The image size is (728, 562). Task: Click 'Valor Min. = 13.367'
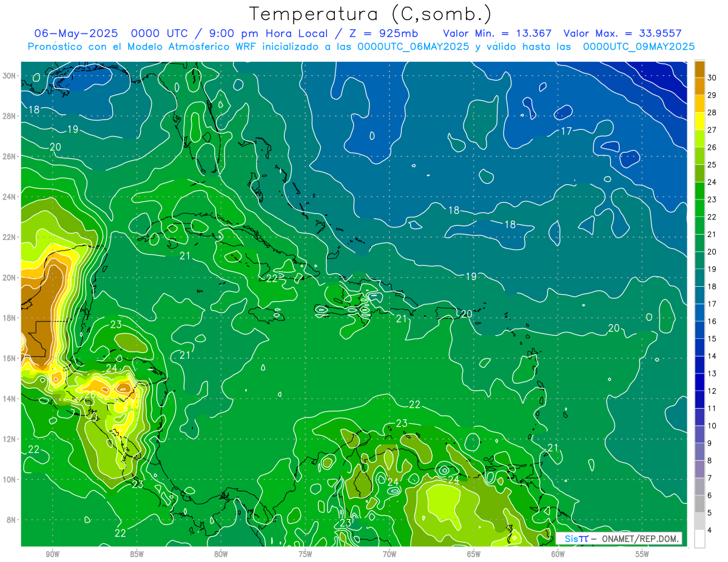497,33
